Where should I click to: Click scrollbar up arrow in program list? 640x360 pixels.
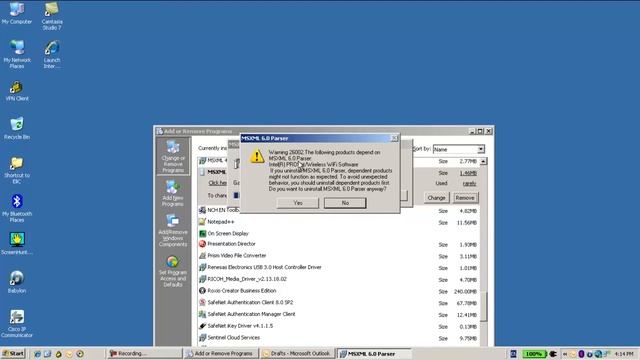point(483,162)
